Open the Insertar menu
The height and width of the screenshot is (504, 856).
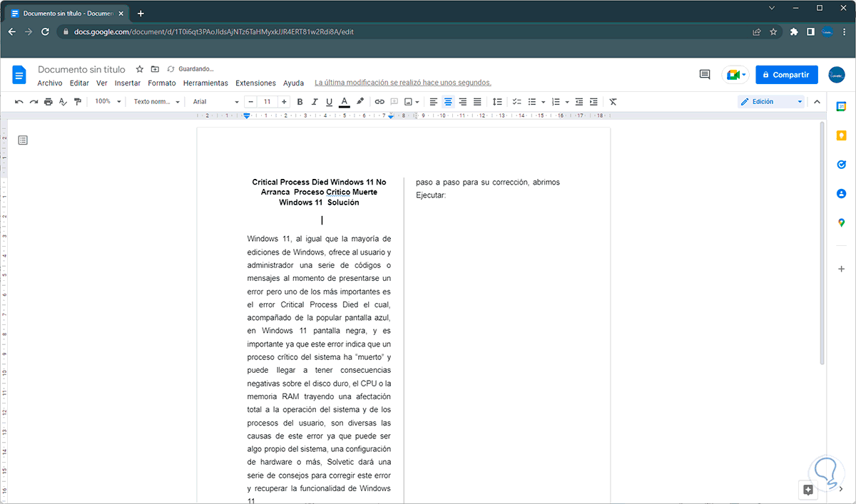point(128,83)
